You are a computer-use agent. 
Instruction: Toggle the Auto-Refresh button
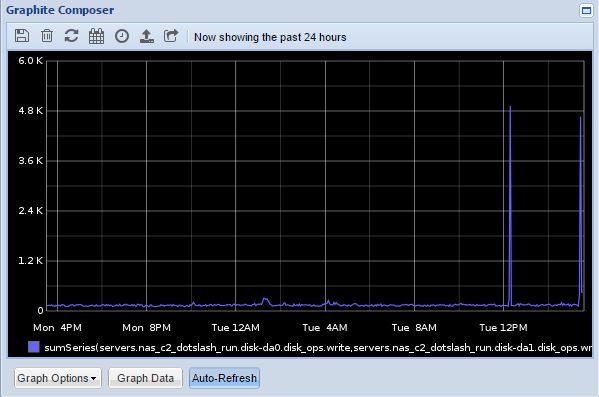point(224,378)
